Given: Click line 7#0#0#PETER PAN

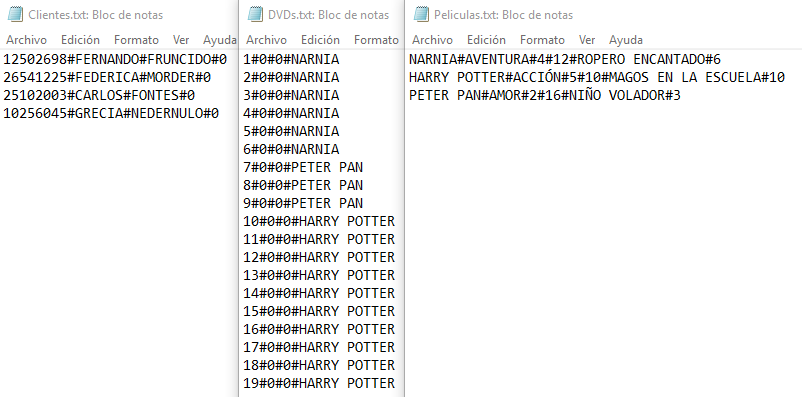Looking at the screenshot, I should [x=303, y=167].
